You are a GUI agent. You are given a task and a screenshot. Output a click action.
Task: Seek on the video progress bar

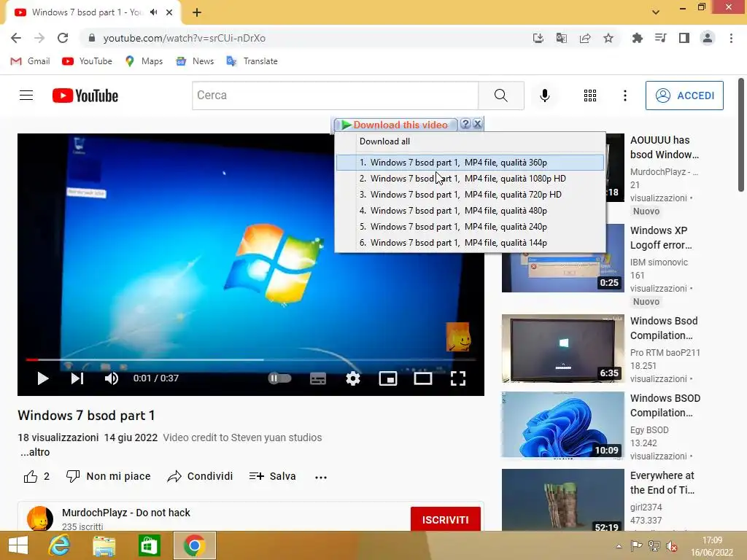[x=251, y=359]
